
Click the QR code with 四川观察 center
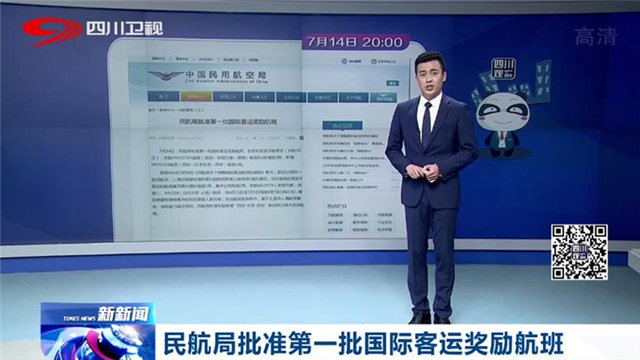[579, 252]
